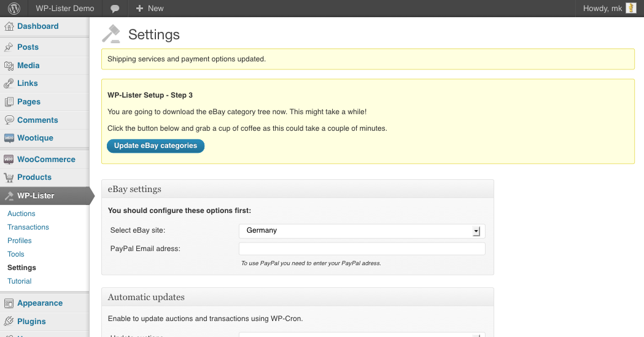
Task: Click the Posts pushpin icon
Action: click(x=9, y=47)
